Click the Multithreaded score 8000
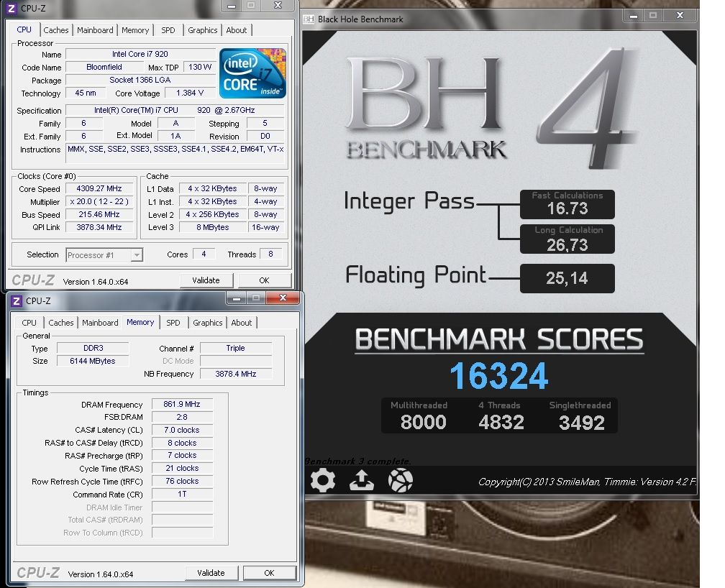 pos(423,422)
